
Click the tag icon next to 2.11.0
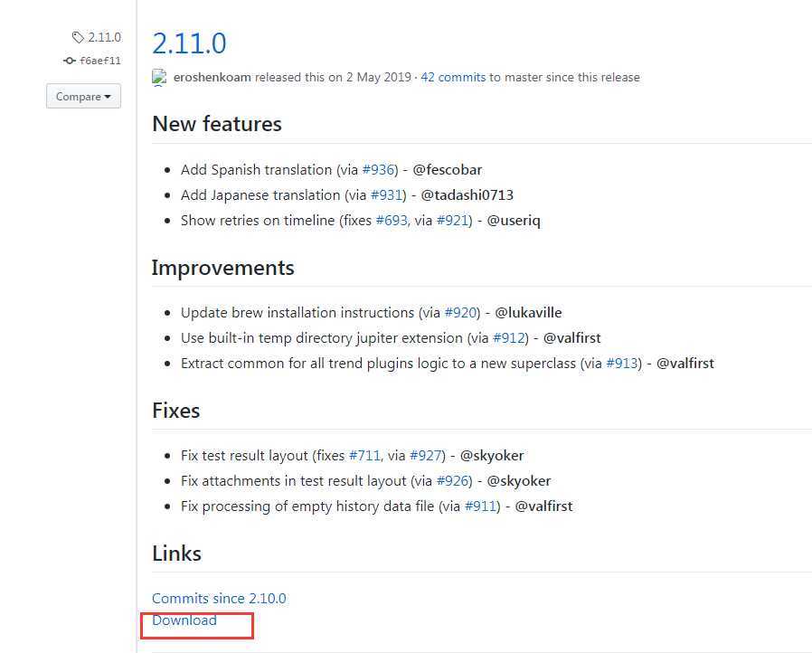[78, 37]
